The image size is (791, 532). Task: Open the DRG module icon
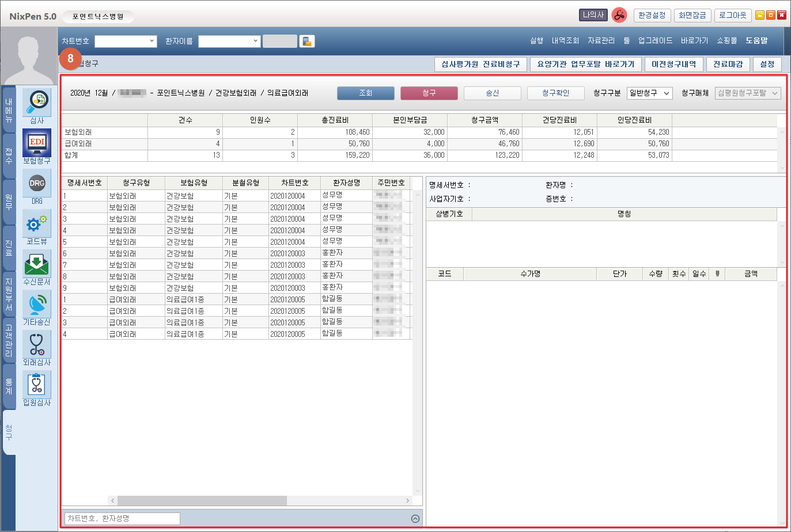pos(37,183)
